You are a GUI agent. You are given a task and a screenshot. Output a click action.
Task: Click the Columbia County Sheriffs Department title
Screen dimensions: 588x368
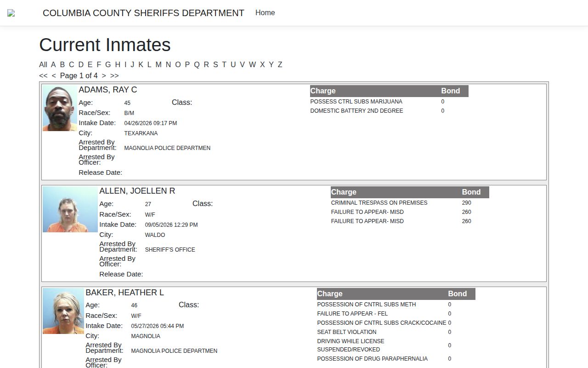pos(143,13)
